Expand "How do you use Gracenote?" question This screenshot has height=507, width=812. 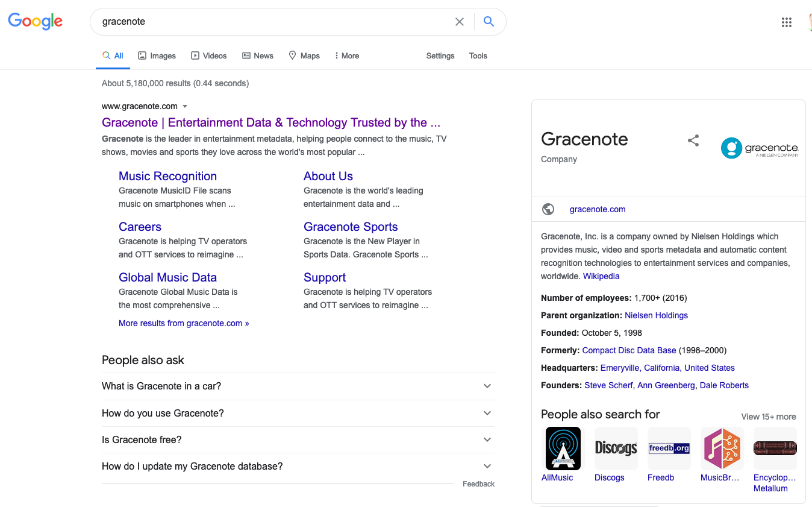[x=487, y=414]
